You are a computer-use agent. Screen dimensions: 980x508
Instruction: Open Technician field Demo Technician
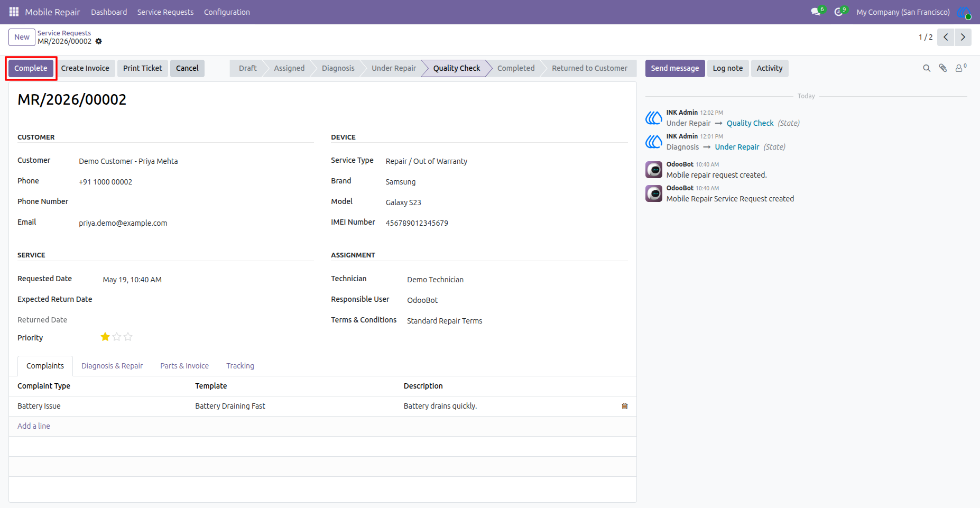[x=517, y=280]
